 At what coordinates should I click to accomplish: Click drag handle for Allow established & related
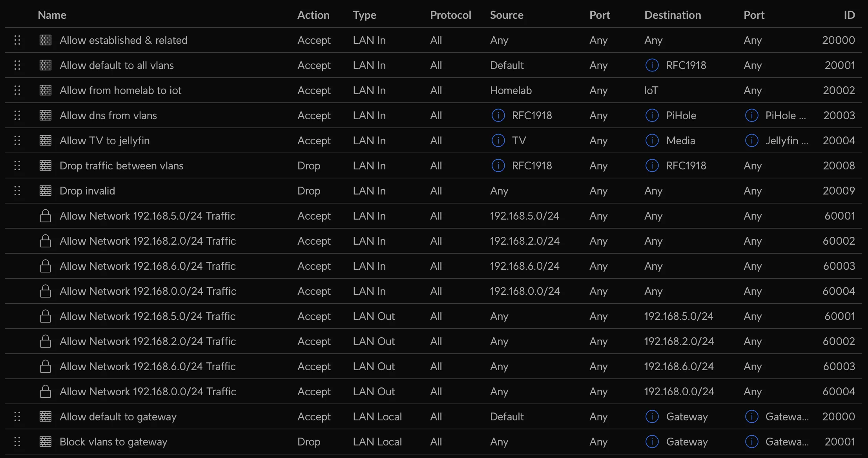point(17,40)
